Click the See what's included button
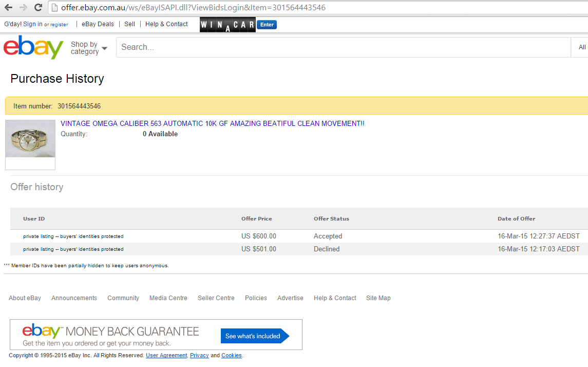 pos(253,336)
